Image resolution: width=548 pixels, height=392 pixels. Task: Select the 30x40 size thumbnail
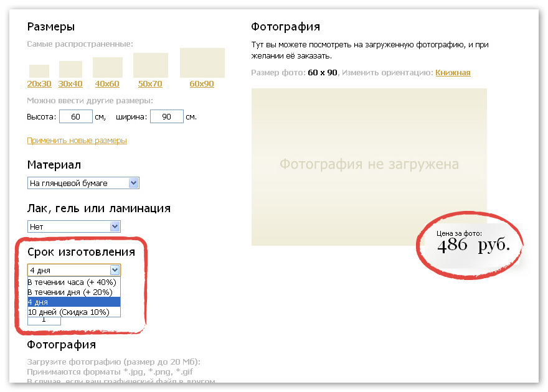click(70, 69)
